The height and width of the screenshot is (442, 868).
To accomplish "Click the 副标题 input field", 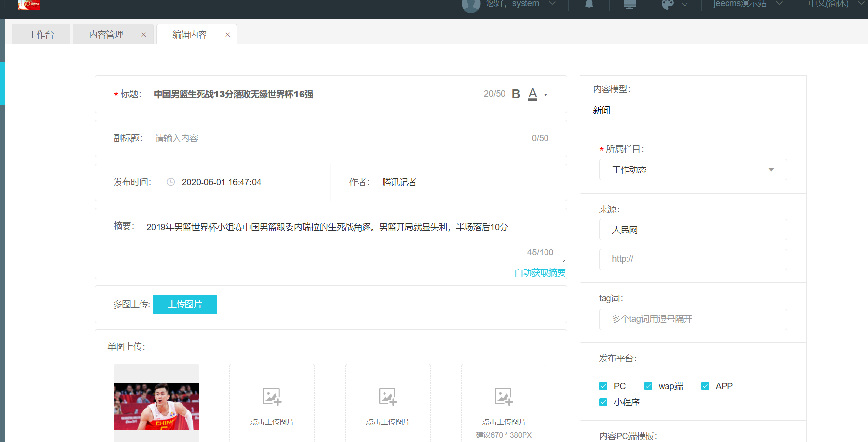I will coord(337,138).
